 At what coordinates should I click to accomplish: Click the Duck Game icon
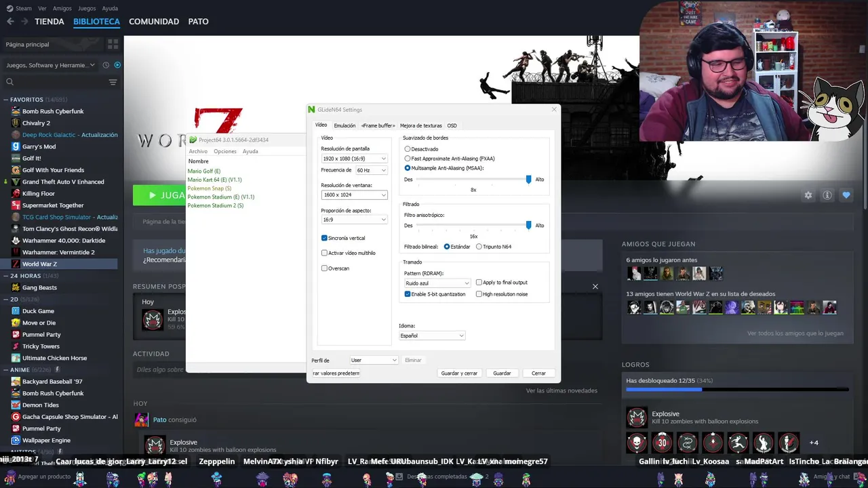16,311
